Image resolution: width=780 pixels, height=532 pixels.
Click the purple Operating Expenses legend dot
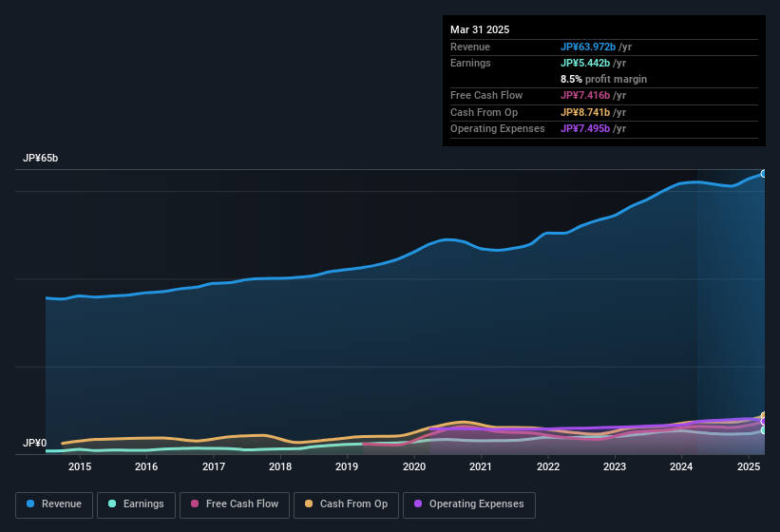418,503
